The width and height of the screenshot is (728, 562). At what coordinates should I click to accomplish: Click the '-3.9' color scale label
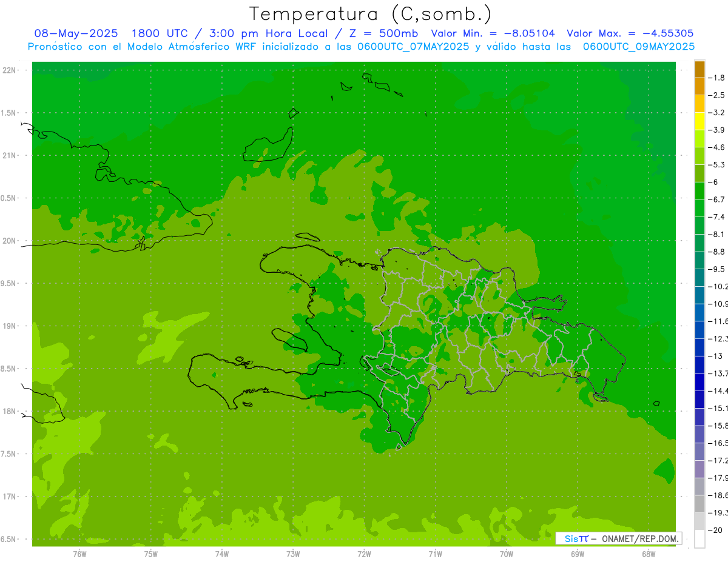716,130
